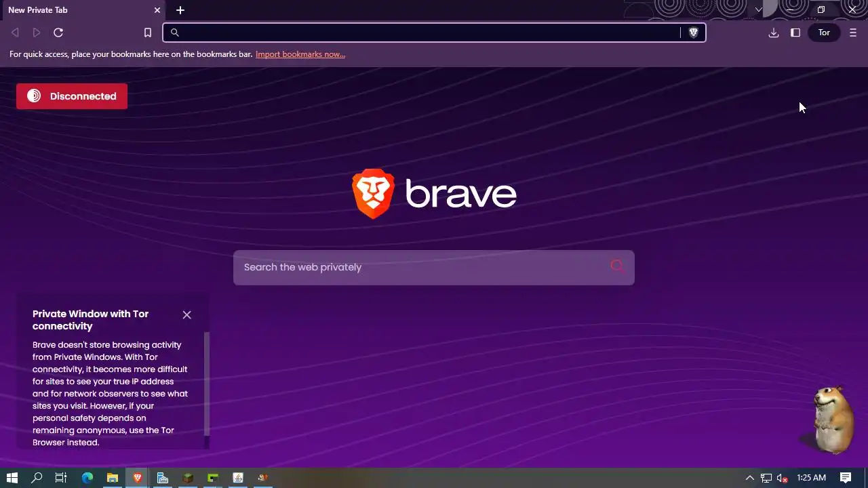
Task: Click the Import bookmarks now link
Action: tap(300, 54)
